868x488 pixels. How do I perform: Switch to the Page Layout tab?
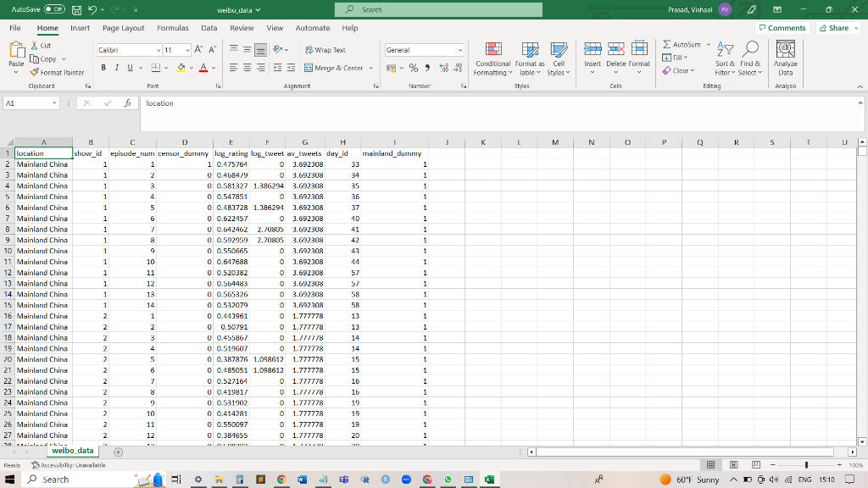123,28
